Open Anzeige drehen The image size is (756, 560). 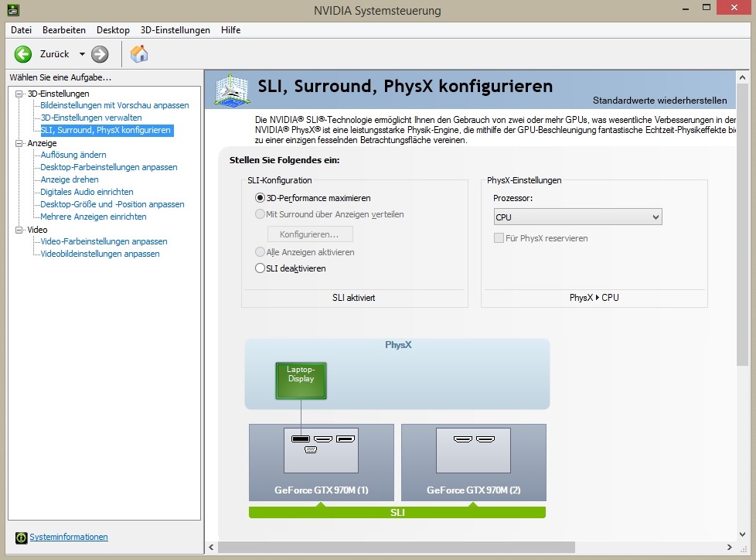(x=70, y=179)
